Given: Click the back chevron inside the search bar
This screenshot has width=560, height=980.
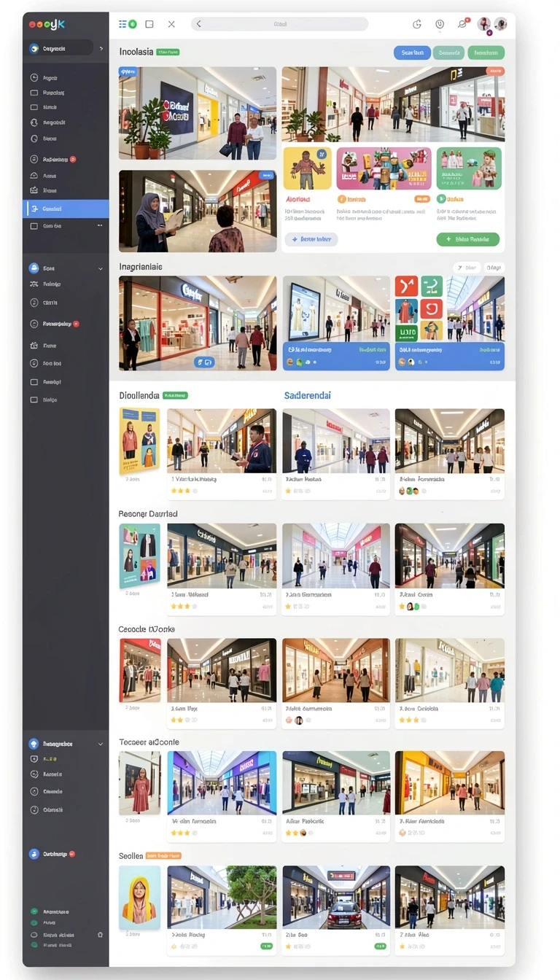Looking at the screenshot, I should [x=198, y=24].
